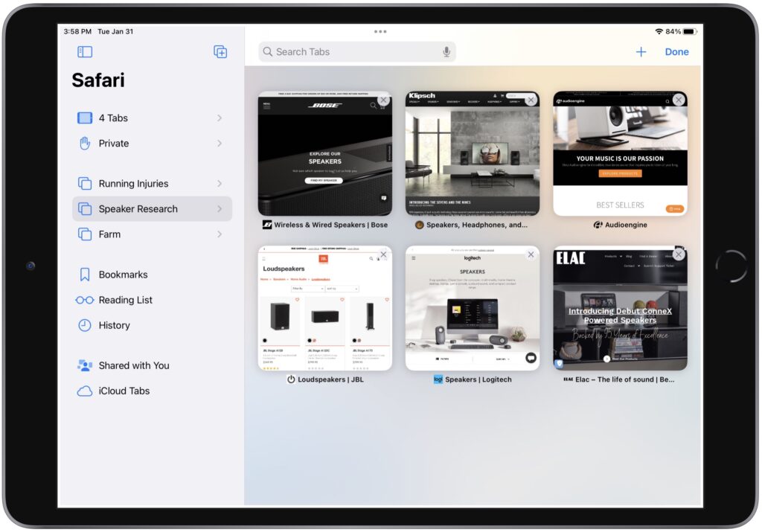
Task: Tap the Klipsch favicon under its tab
Action: click(420, 225)
